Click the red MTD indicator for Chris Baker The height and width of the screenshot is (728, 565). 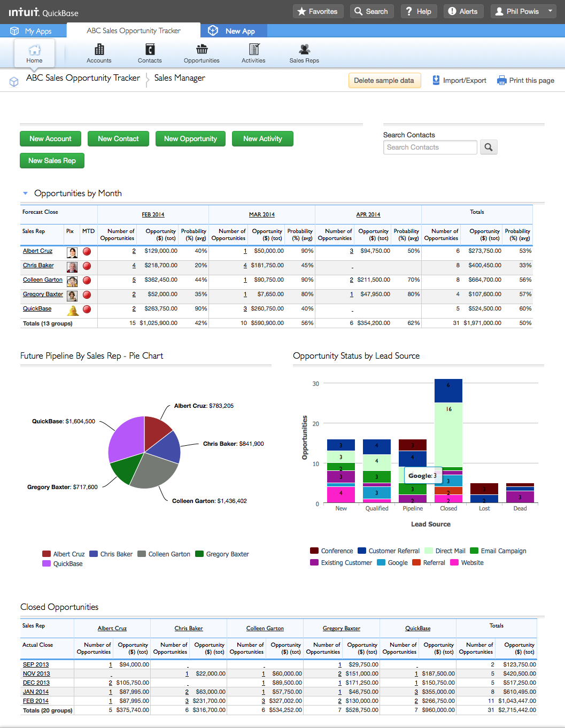(x=87, y=266)
